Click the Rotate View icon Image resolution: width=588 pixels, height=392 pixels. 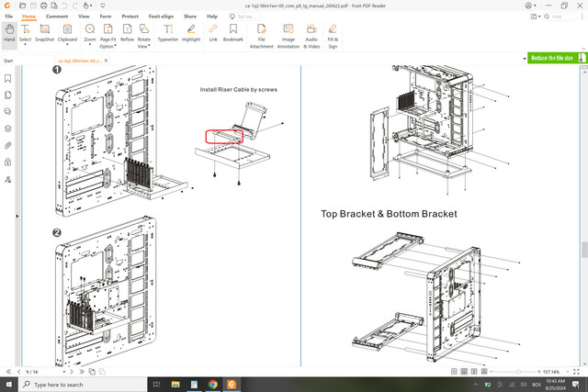[x=143, y=29]
